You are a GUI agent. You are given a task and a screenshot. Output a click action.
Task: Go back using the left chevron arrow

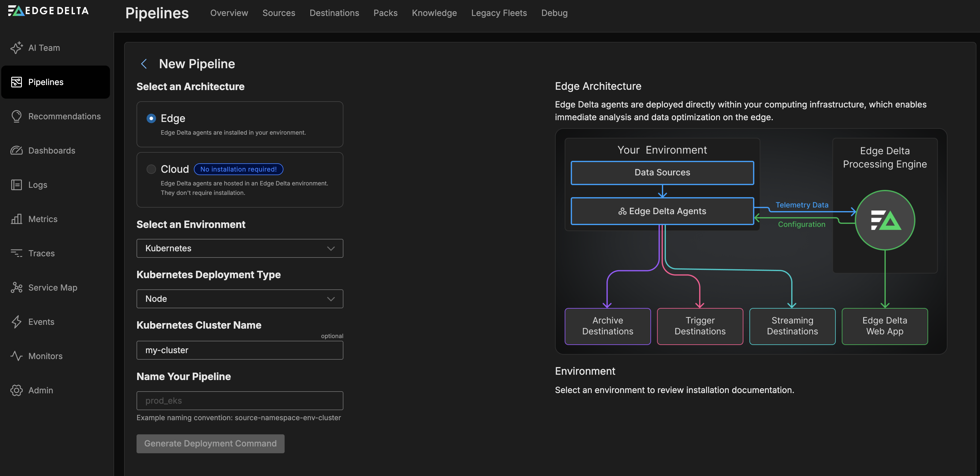[x=144, y=64]
